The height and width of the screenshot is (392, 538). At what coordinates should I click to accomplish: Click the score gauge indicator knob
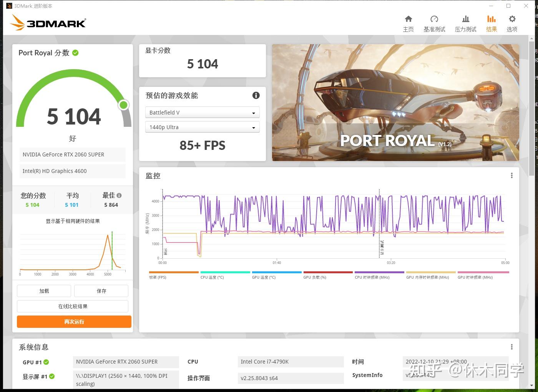pyautogui.click(x=123, y=105)
